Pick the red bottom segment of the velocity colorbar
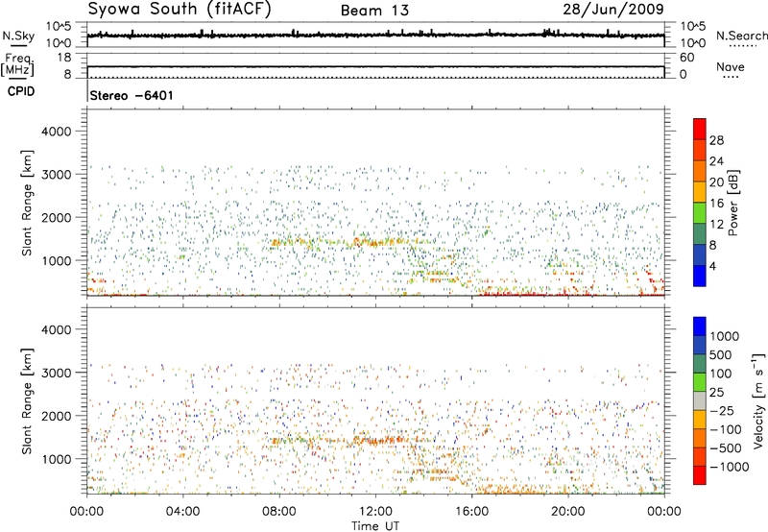The image size is (768, 532). point(700,475)
